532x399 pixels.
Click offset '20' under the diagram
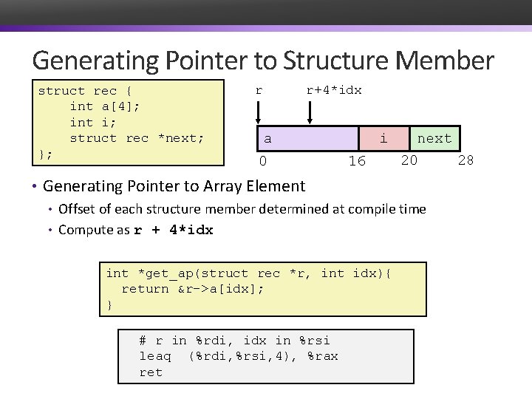(409, 160)
